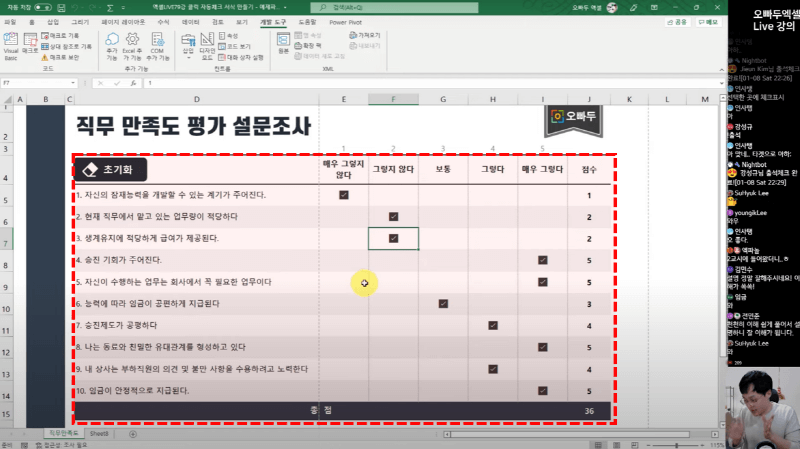Open the 파일 File menu
Screen dimensions: 800x449
tap(10, 22)
